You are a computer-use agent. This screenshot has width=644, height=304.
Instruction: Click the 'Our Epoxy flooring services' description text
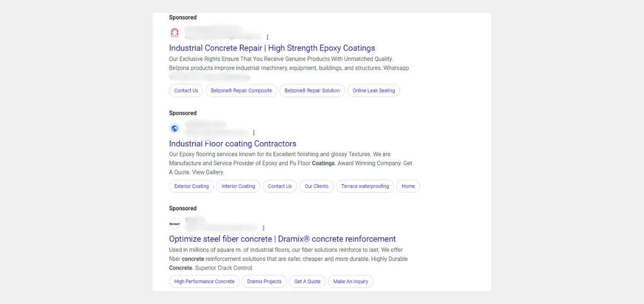[290, 163]
